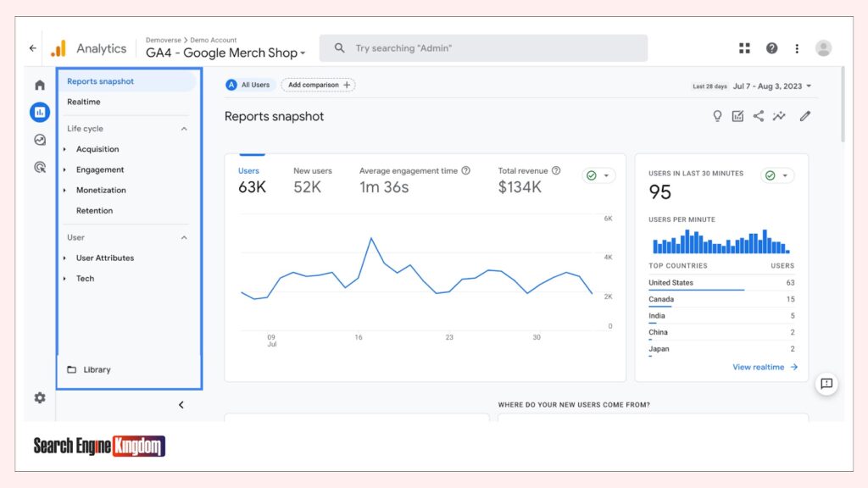The width and height of the screenshot is (868, 488).
Task: Open the Realtime report
Action: click(84, 102)
